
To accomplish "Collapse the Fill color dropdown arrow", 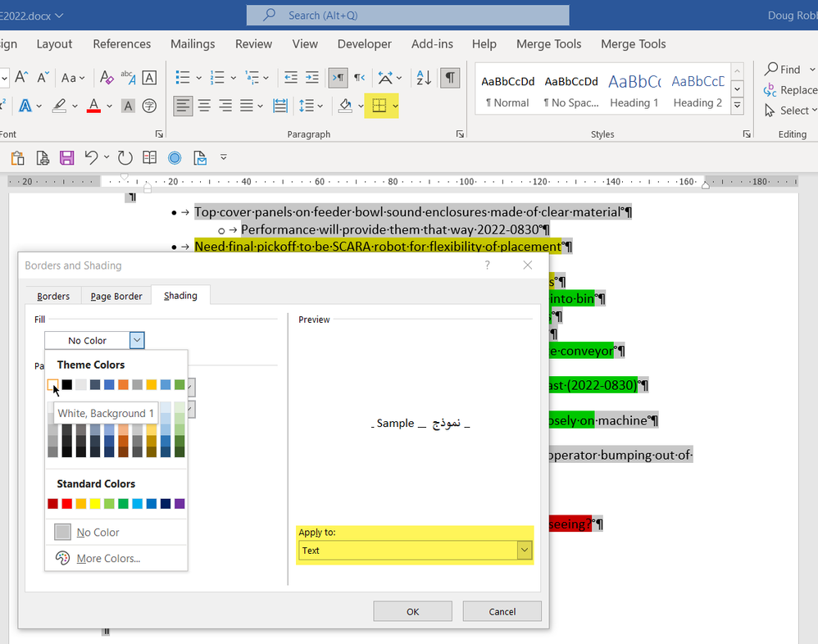I will (x=137, y=340).
